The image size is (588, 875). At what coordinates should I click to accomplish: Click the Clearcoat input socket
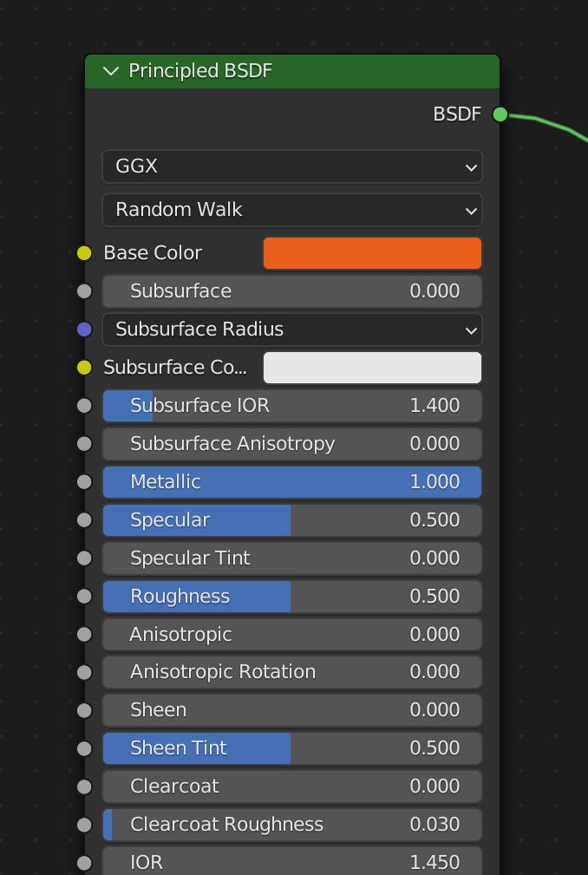pos(84,787)
